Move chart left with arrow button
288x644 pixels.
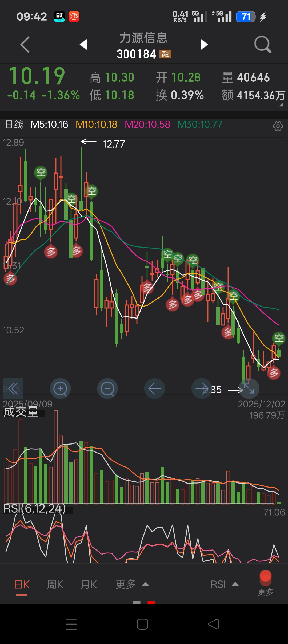click(x=155, y=388)
